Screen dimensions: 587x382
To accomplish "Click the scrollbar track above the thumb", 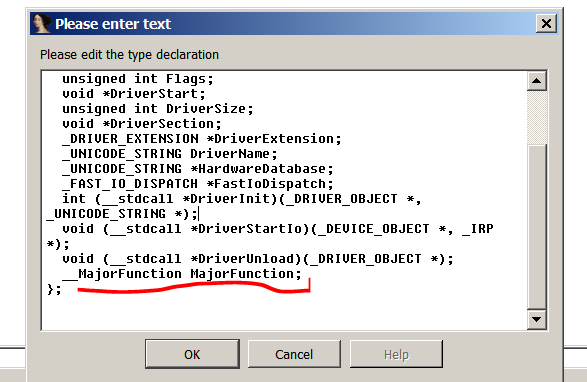I will [x=536, y=117].
